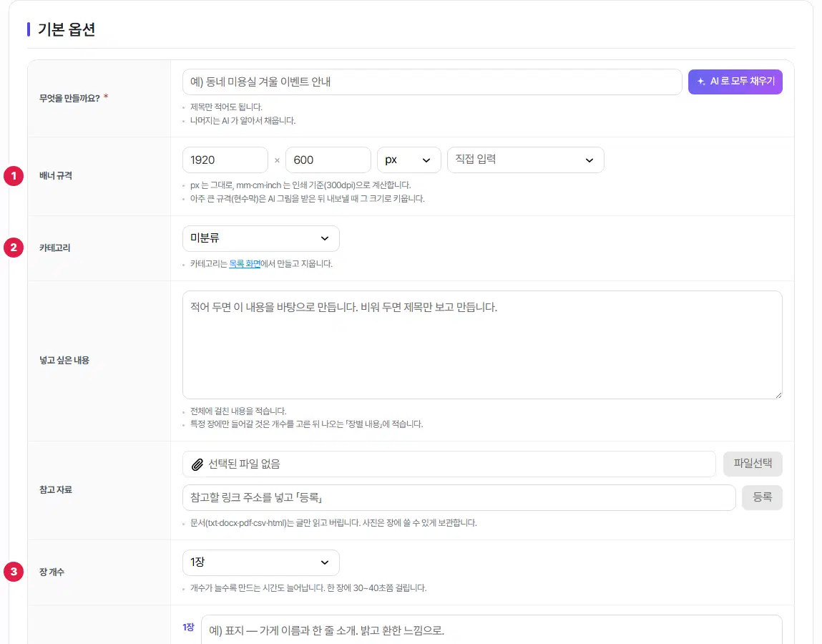Click the 선택된 파일 없음 file field
Image resolution: width=822 pixels, height=644 pixels.
click(449, 464)
